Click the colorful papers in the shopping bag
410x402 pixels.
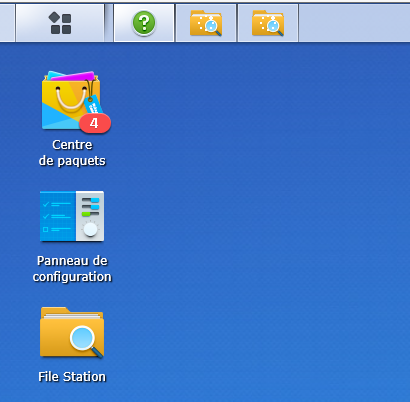coord(72,76)
